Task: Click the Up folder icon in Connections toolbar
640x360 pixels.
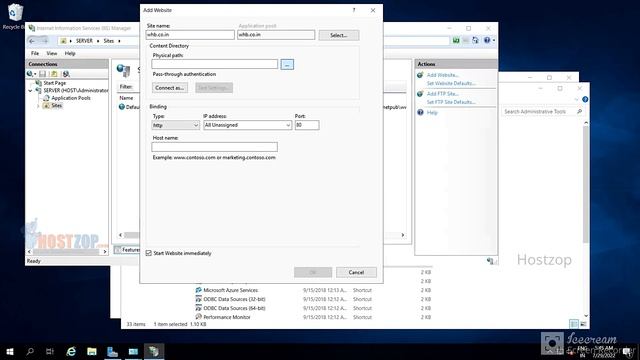Action: coord(54,74)
